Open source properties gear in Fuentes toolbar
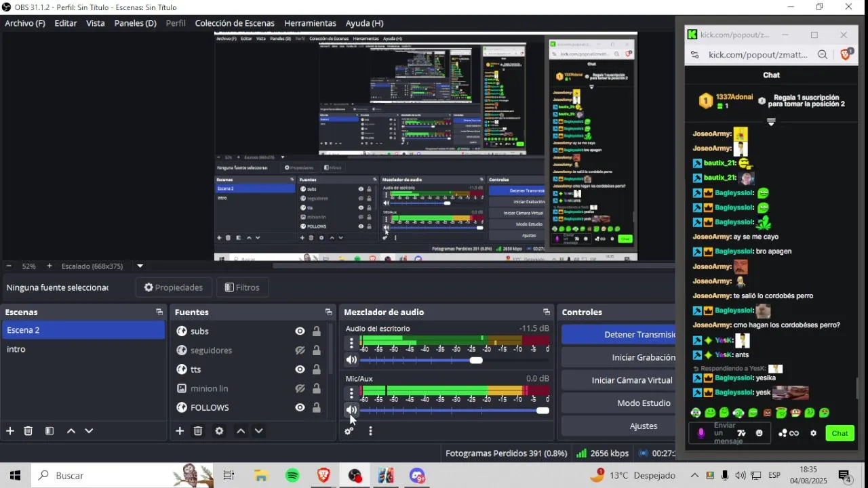This screenshot has width=868, height=488. (x=219, y=431)
